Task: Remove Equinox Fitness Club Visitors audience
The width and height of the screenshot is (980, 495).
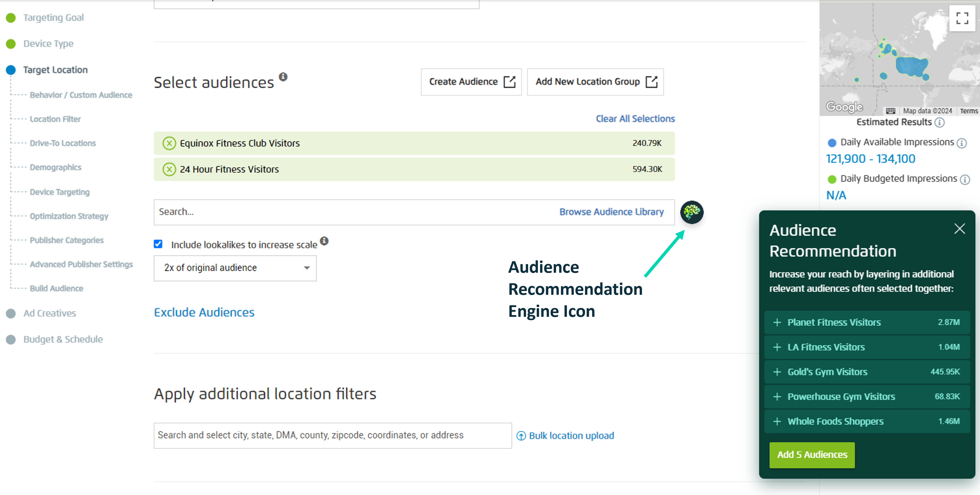Action: click(x=169, y=143)
